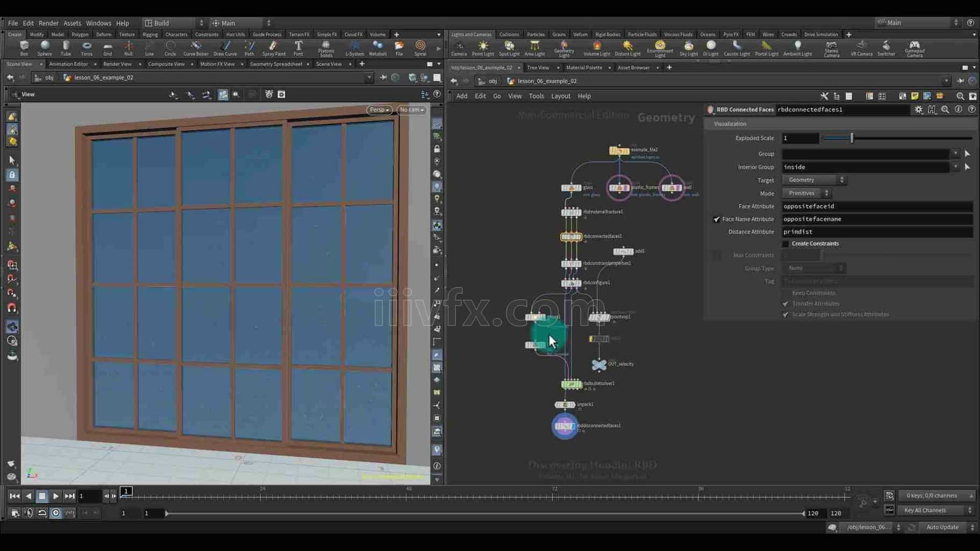This screenshot has width=980, height=551.
Task: Click the OUT_velocity null node
Action: click(599, 365)
